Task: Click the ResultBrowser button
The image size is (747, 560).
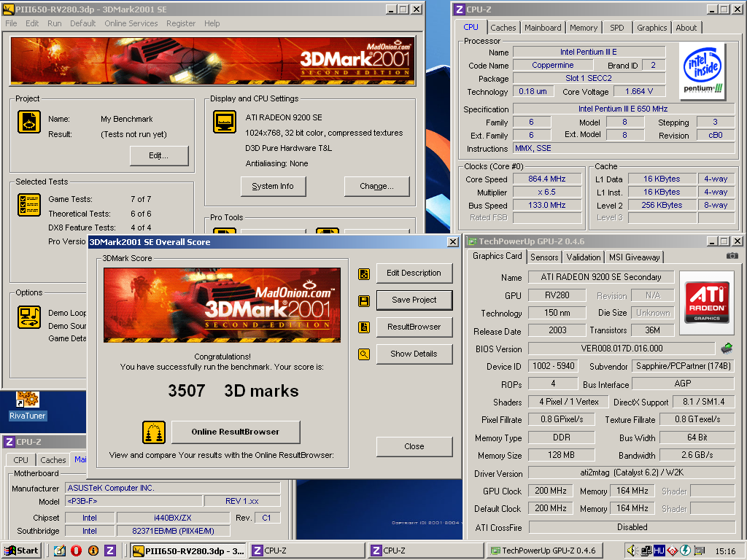Action: [414, 327]
